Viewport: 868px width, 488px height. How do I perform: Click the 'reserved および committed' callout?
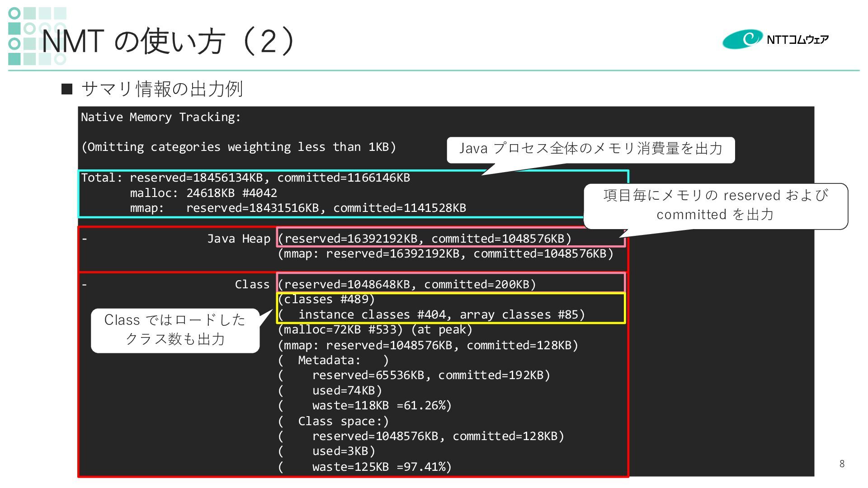coord(715,205)
